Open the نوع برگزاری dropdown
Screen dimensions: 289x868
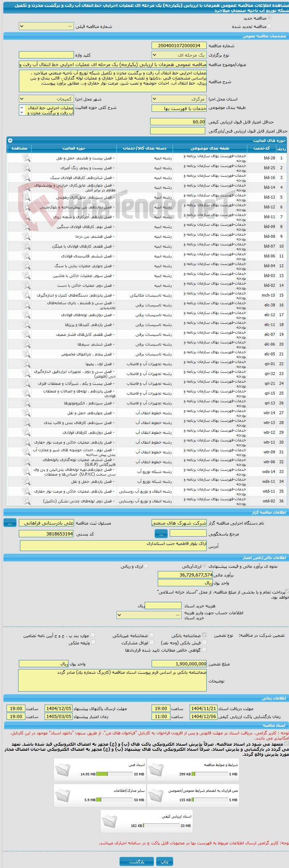tap(179, 55)
